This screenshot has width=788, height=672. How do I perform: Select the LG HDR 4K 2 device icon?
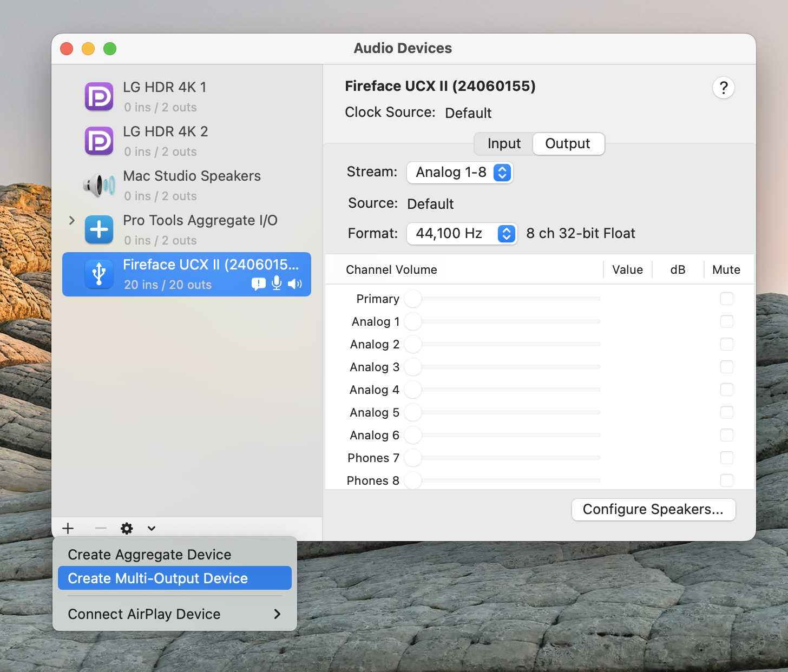pyautogui.click(x=99, y=141)
